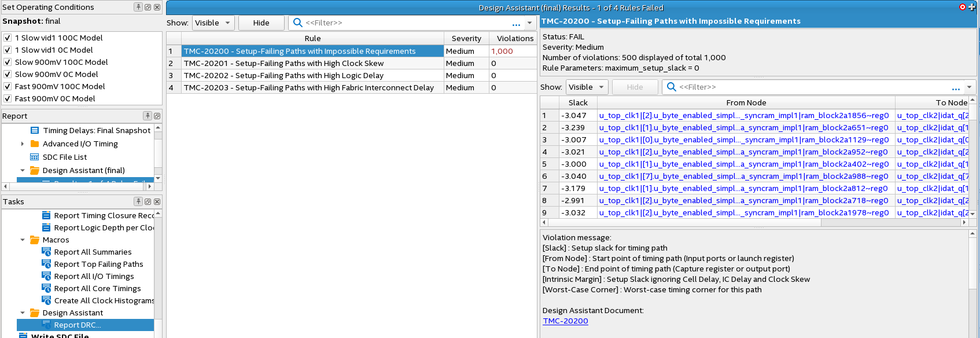Disable the Fast 900mV 0C Model corner

tap(8, 98)
